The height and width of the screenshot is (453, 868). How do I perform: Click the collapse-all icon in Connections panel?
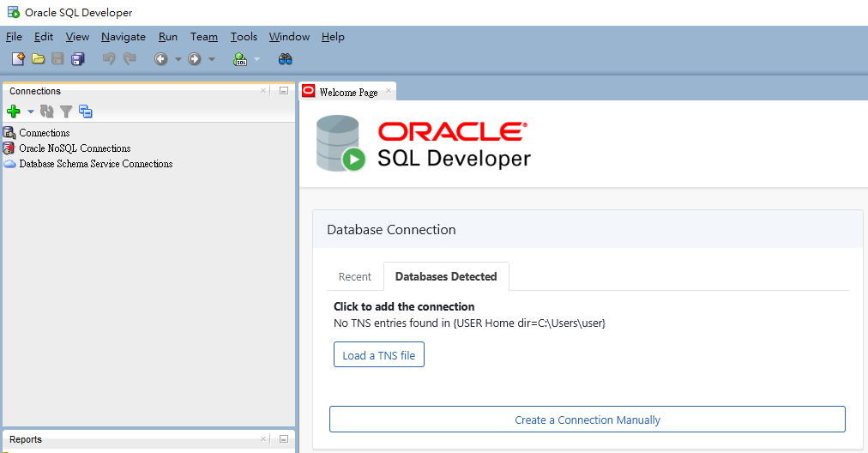click(x=85, y=112)
